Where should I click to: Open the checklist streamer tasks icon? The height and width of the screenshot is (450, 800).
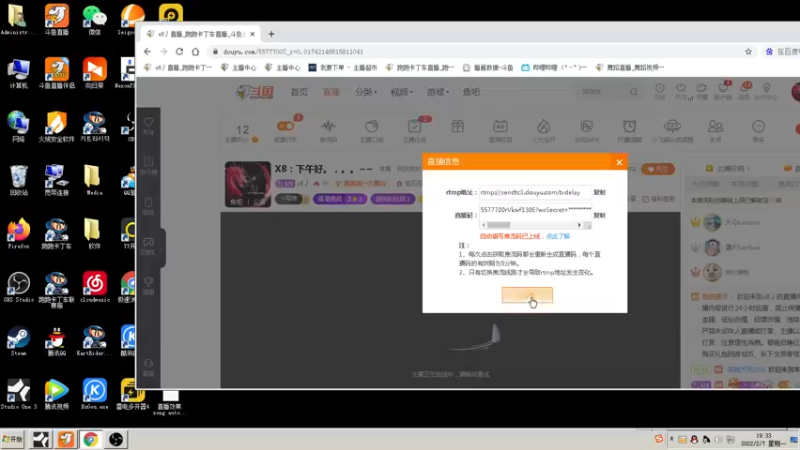click(x=414, y=126)
